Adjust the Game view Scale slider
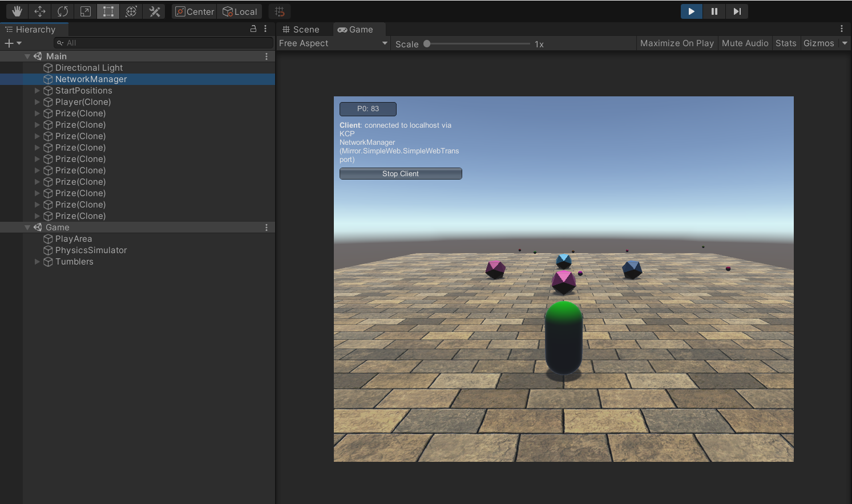The image size is (852, 504). coord(428,43)
